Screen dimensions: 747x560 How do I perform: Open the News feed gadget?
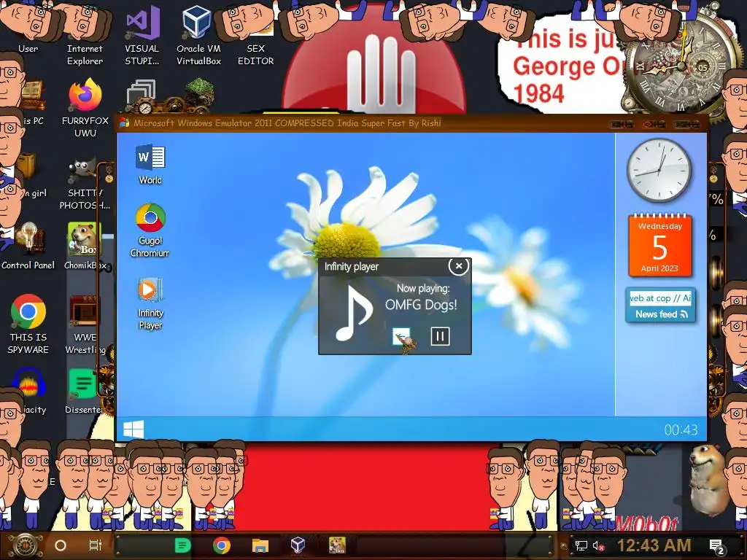660,306
